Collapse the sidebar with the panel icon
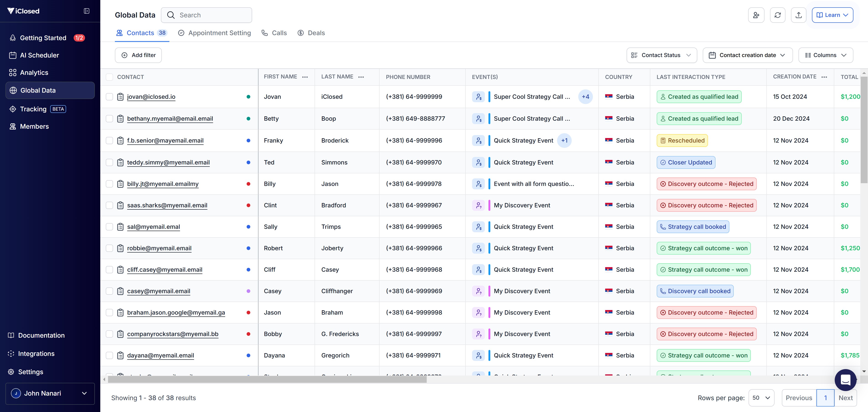This screenshot has width=868, height=412. (87, 11)
